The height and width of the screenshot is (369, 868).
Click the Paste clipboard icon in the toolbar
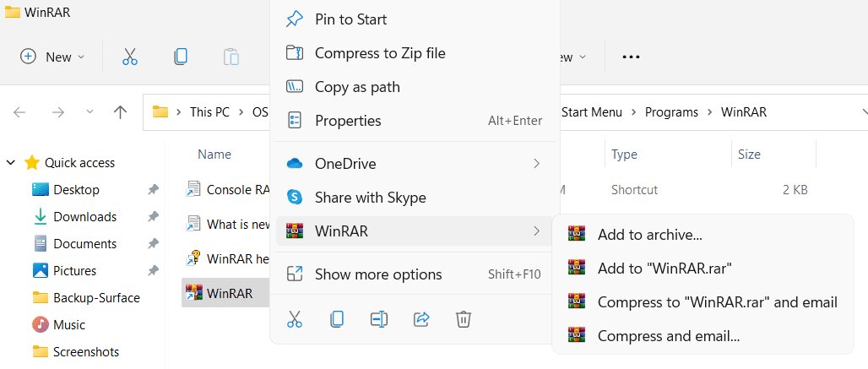click(231, 57)
